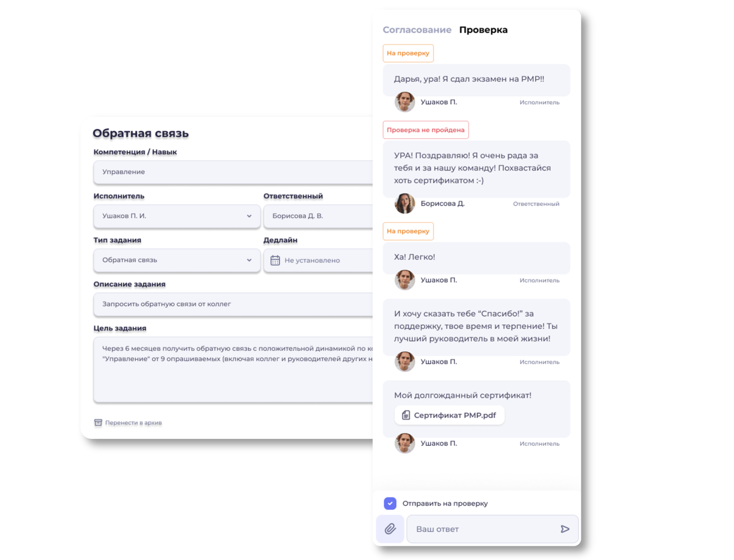The width and height of the screenshot is (734, 560).
Task: Open the Сертификат PMP.pdf attachment
Action: 449,415
